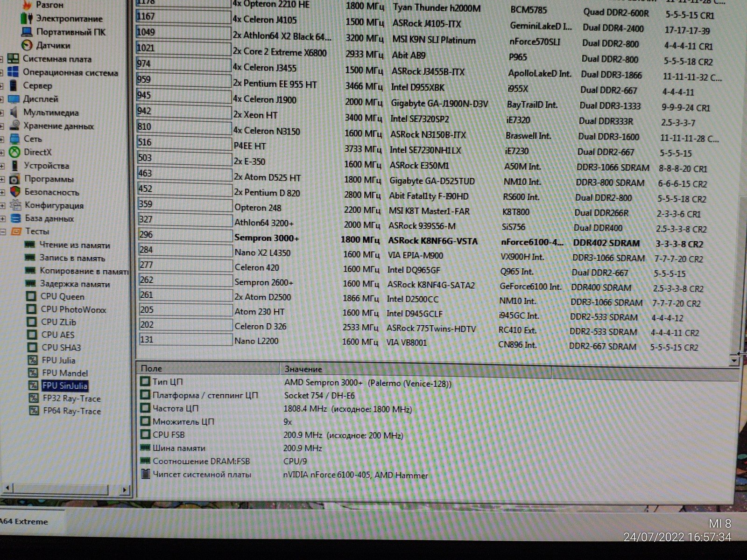The height and width of the screenshot is (560, 747).
Task: Open the Запись в память benchmark
Action: (72, 258)
